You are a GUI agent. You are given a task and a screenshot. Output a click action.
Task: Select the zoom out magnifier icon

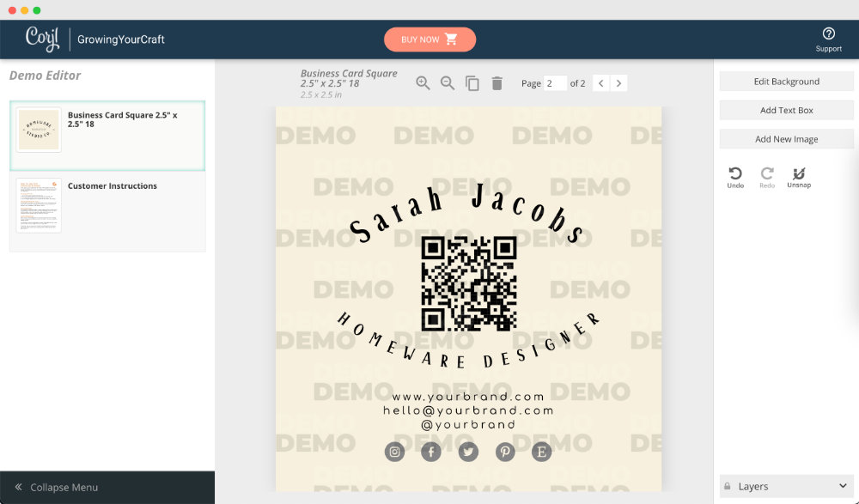(448, 82)
